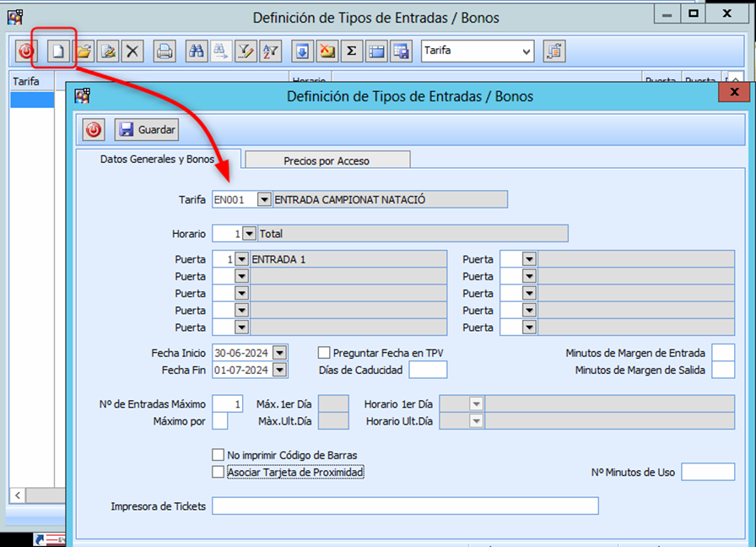Expand the Fecha Inicio date picker
756x547 pixels.
tap(280, 353)
